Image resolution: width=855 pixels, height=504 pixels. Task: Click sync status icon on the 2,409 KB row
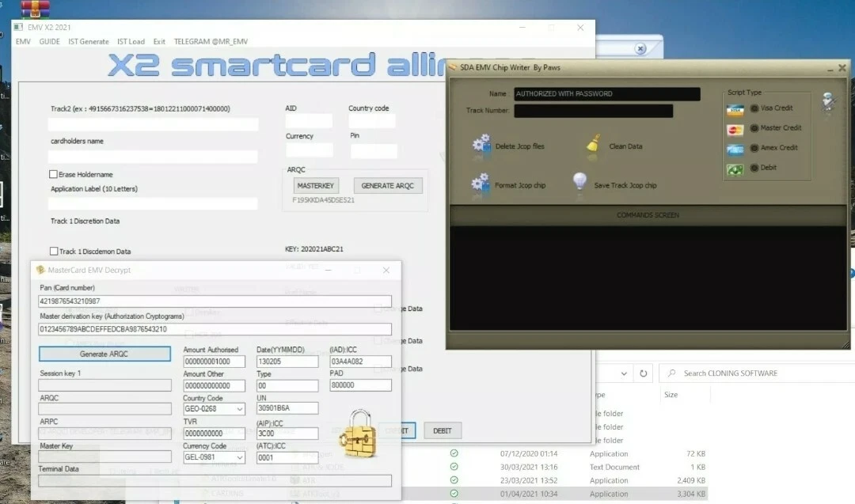tap(454, 480)
